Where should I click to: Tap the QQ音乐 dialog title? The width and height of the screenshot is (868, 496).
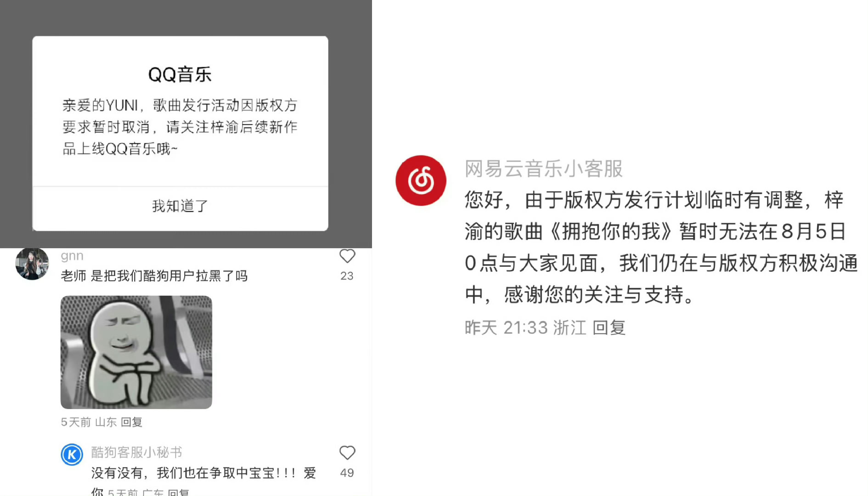point(180,75)
